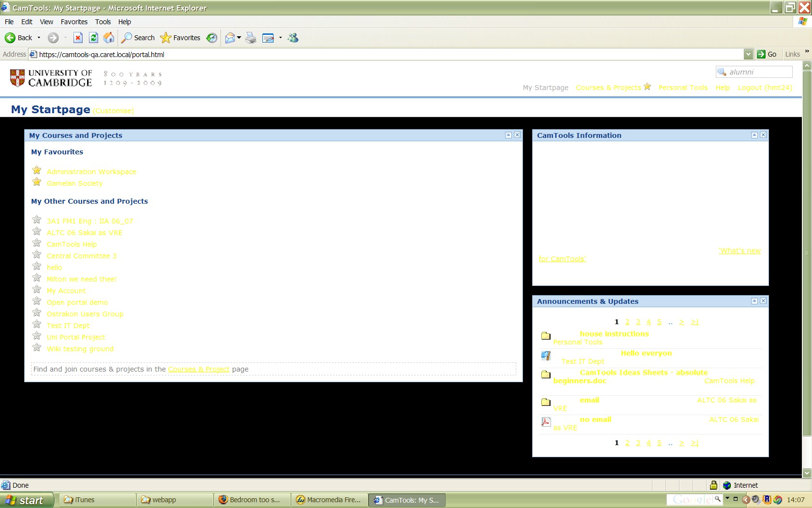
Task: Open the Back button history dropdown arrow
Action: pos(39,38)
